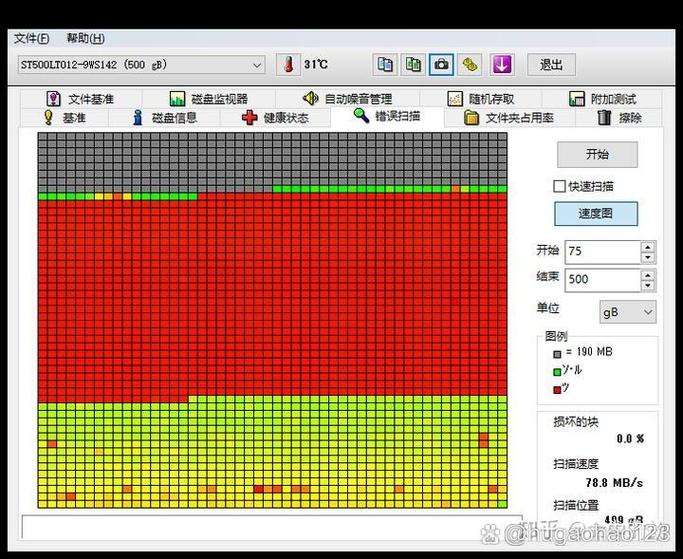Screen dimensions: 683x559
Task: Click the 78.8 MB/s scan speed value
Action: 614,483
